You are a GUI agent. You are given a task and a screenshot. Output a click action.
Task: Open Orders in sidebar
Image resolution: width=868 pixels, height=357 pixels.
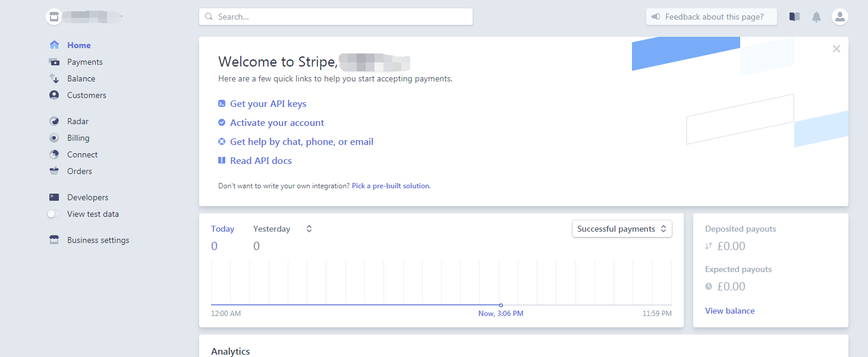coord(80,171)
